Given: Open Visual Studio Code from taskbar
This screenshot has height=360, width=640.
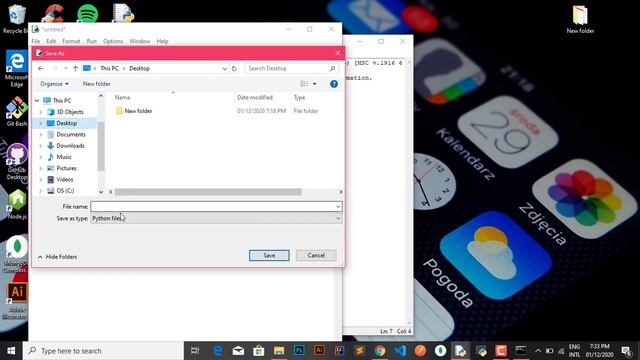Looking at the screenshot, I should (400, 351).
